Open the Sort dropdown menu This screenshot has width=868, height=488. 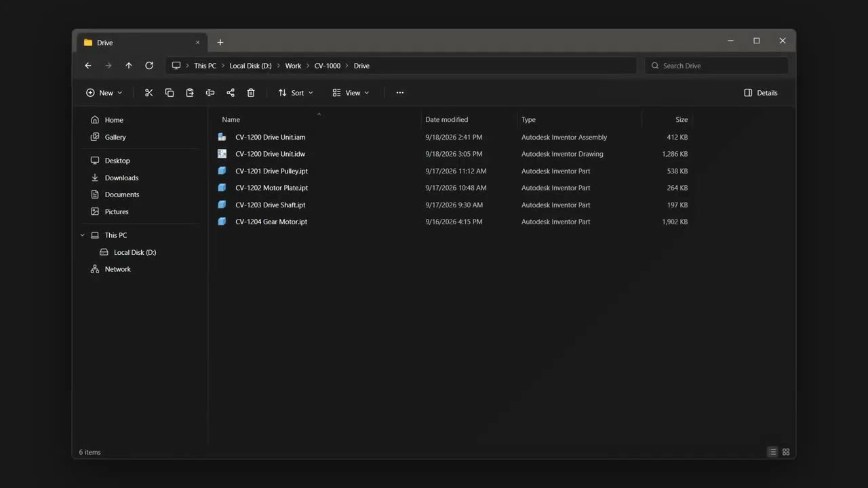[x=296, y=93]
